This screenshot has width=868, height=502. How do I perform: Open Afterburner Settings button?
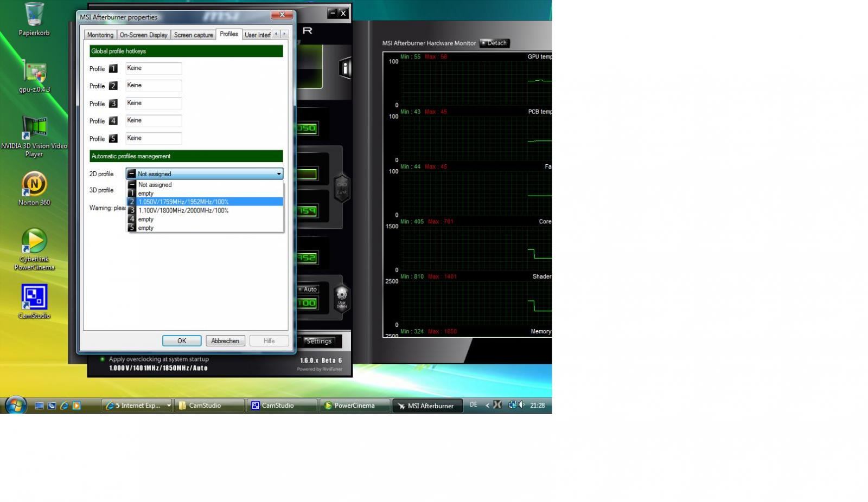(319, 341)
